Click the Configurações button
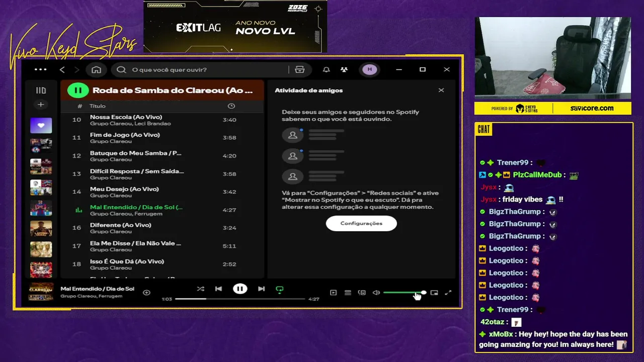 [x=361, y=223]
